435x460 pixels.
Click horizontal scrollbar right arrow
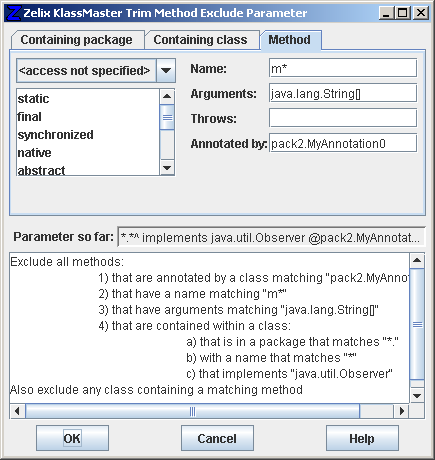tap(401, 411)
